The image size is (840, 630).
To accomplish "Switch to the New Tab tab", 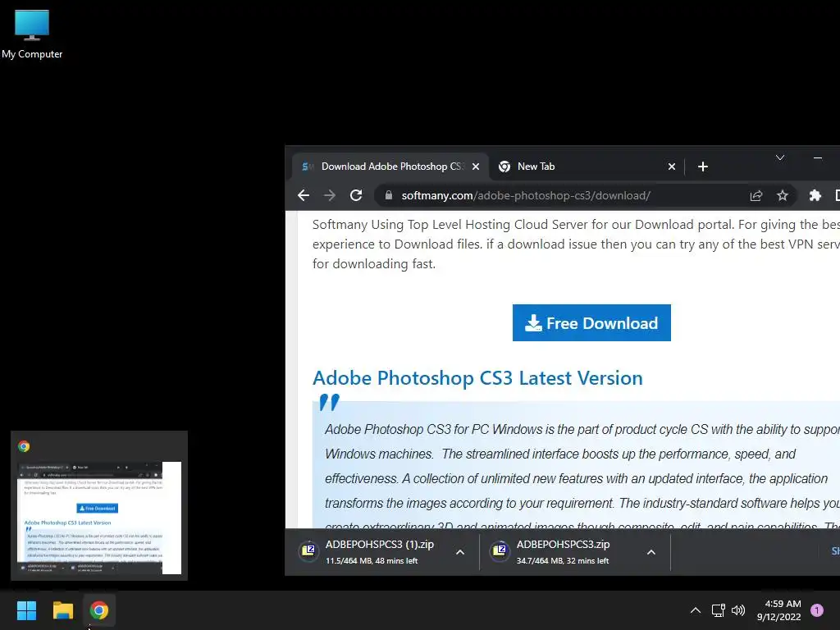I will pos(587,167).
